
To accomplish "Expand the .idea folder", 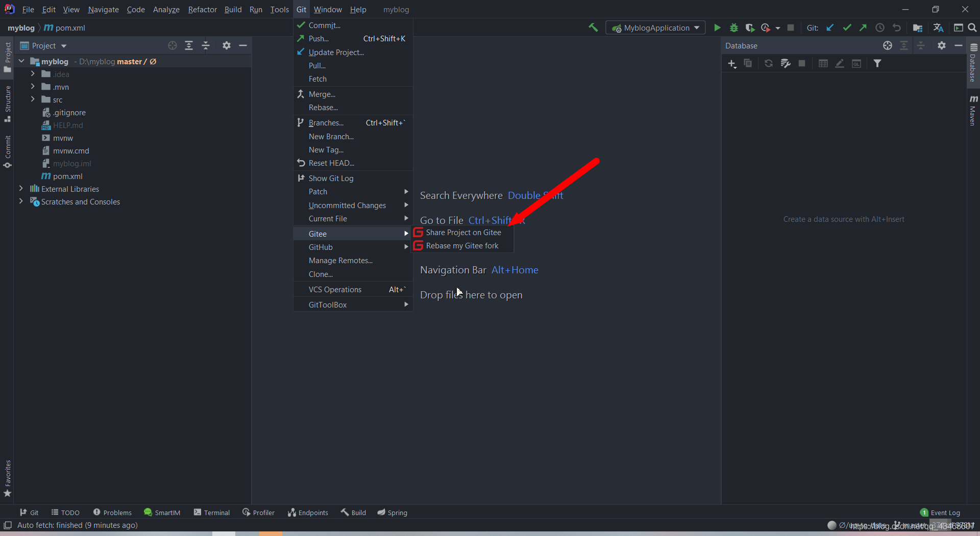I will (x=33, y=74).
